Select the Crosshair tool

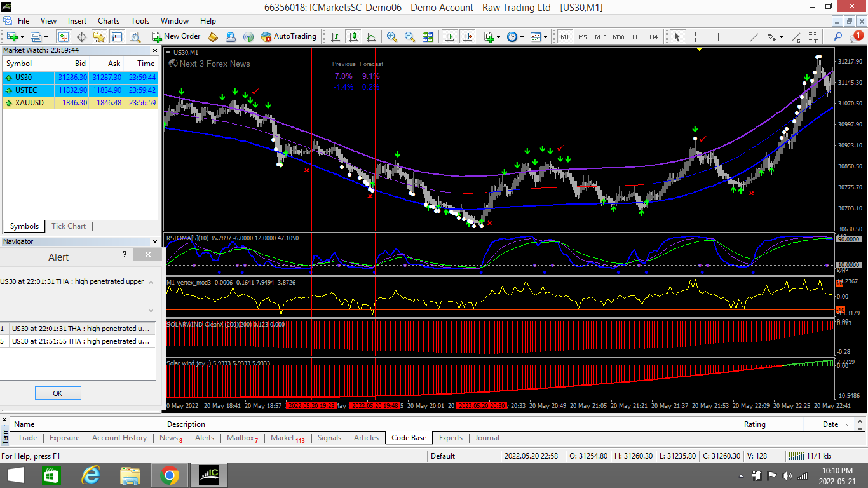(696, 37)
